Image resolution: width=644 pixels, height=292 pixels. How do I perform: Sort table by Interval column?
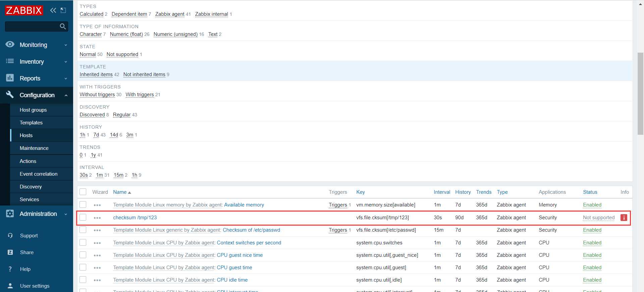(442, 192)
